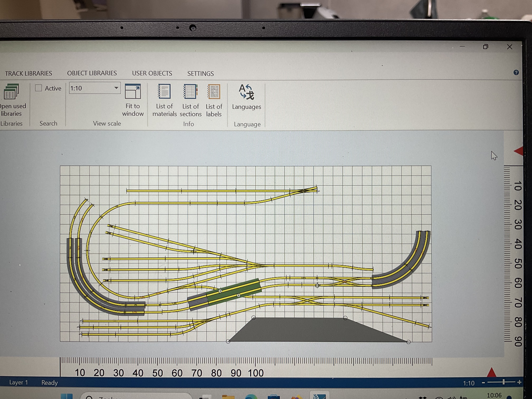Click the Layer 1 status bar entry
The width and height of the screenshot is (532, 399).
(18, 382)
